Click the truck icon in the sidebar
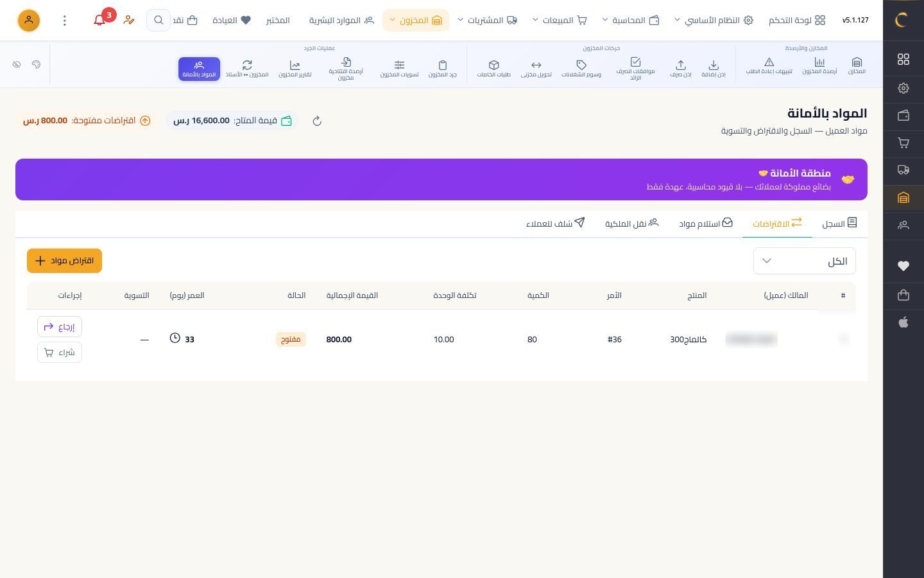 (x=903, y=170)
